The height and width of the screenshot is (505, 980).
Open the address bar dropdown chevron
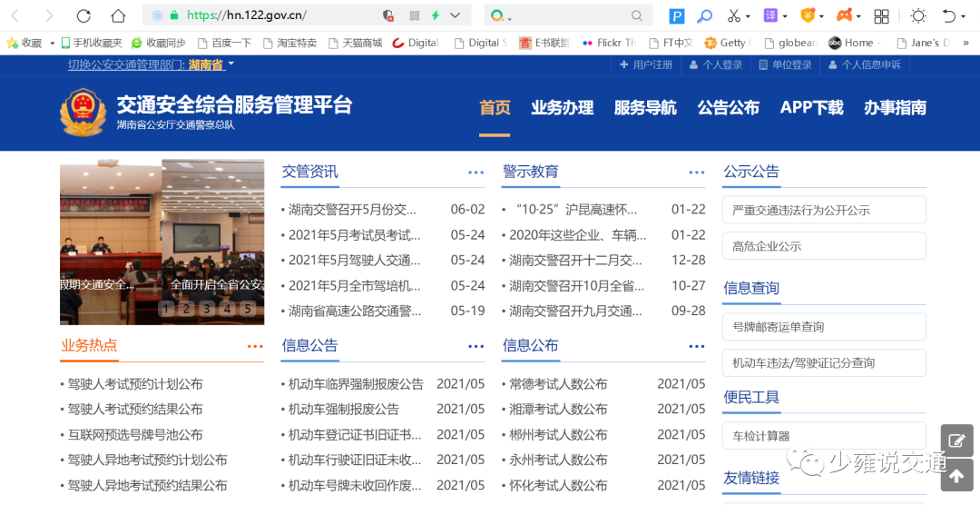(x=455, y=15)
